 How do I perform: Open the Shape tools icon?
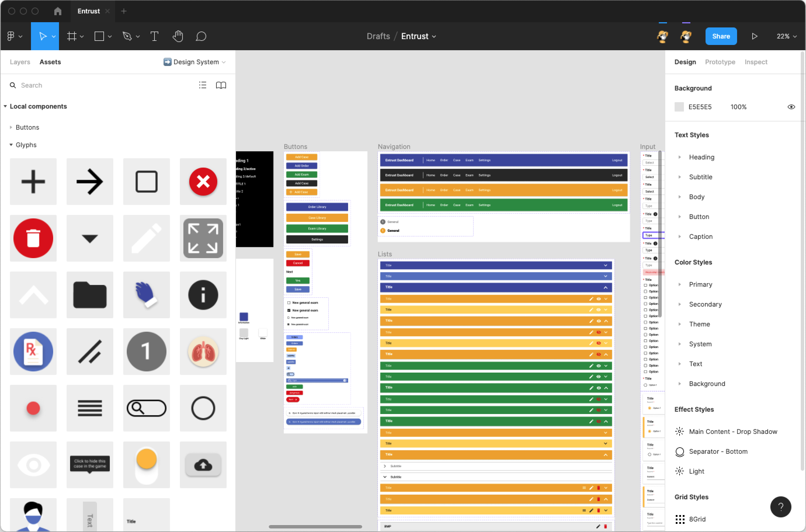(x=99, y=36)
